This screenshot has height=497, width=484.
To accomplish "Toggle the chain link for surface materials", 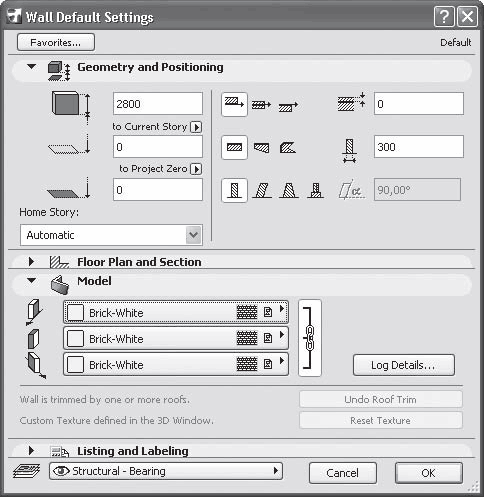I will [x=310, y=338].
